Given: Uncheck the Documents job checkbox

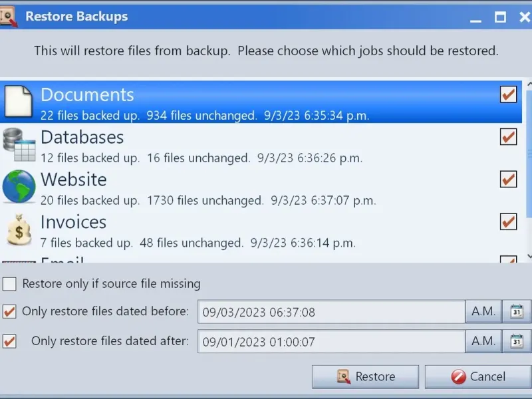Looking at the screenshot, I should [508, 94].
